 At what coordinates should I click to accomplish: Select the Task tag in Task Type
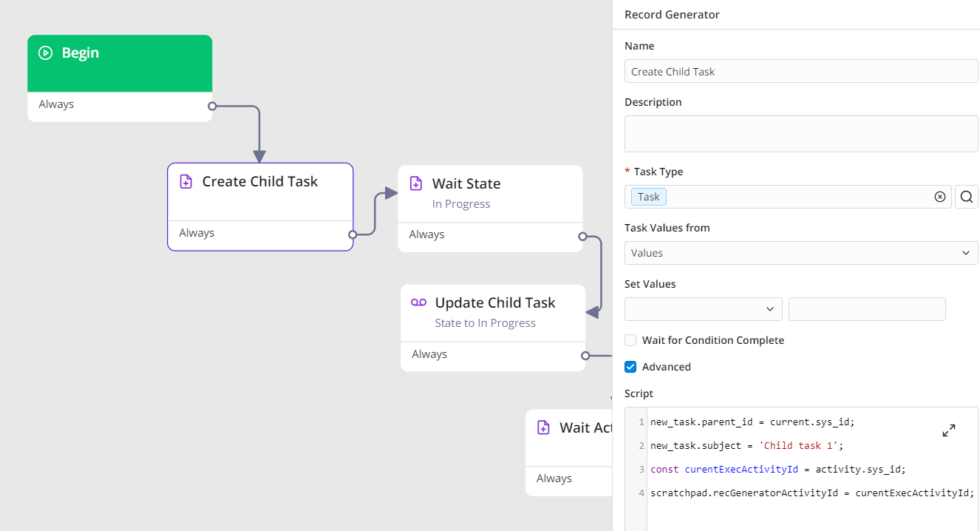coord(649,197)
